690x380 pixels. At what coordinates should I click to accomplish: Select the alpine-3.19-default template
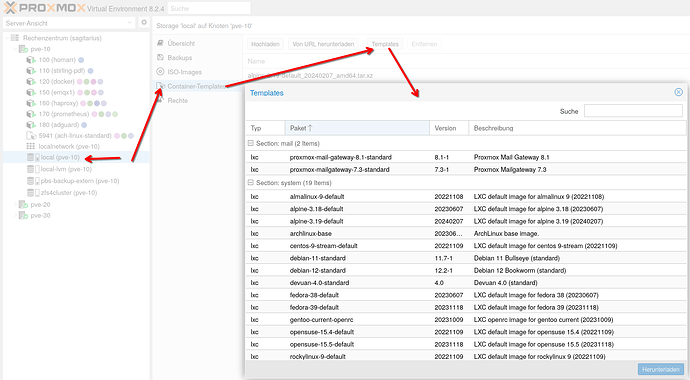coord(466,221)
